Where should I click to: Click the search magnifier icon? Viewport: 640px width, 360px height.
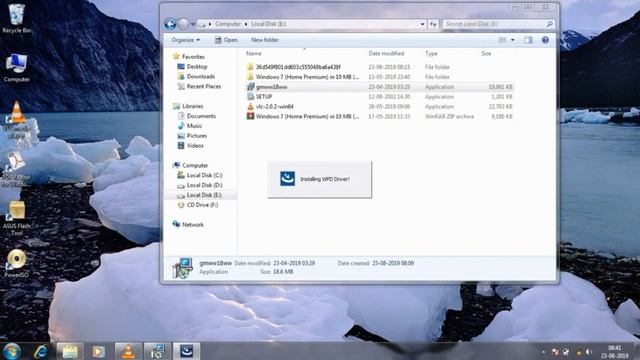pyautogui.click(x=549, y=24)
